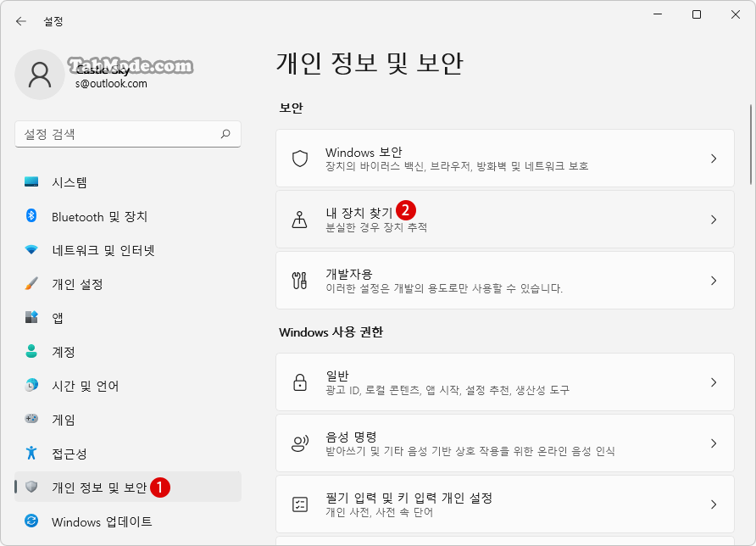Open the 개발자용 settings card

point(505,281)
